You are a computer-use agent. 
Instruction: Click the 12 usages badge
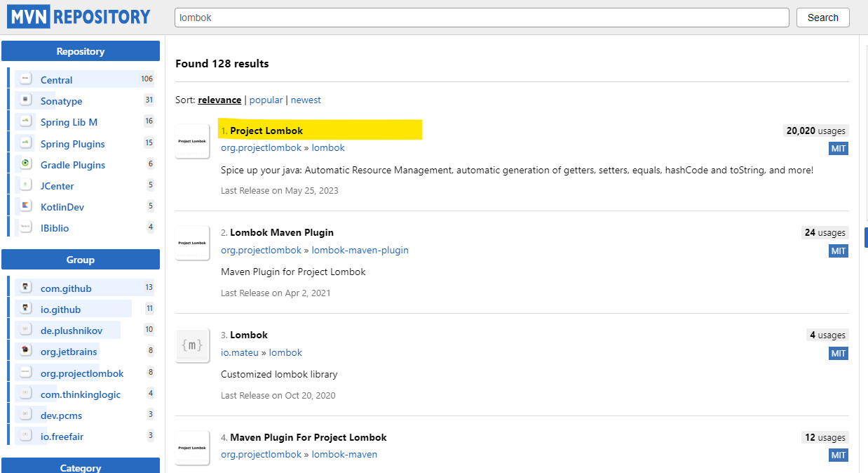tap(825, 437)
